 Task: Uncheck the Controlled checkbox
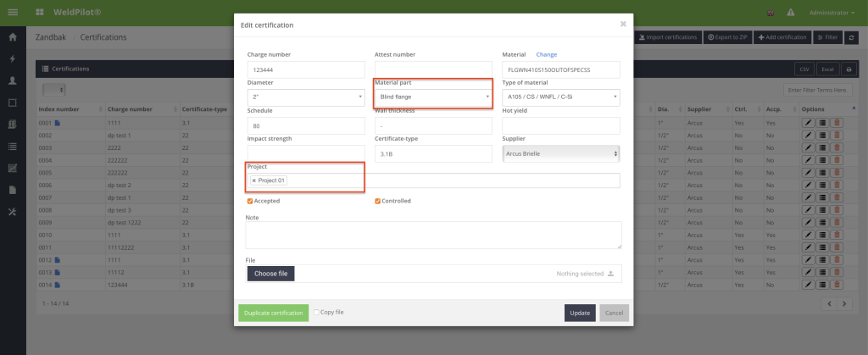coord(378,201)
